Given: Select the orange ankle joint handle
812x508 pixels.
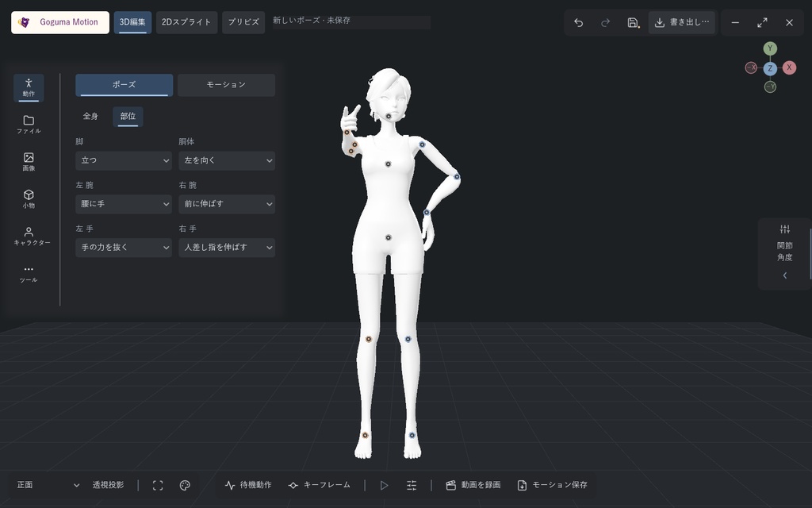Looking at the screenshot, I should coord(365,435).
